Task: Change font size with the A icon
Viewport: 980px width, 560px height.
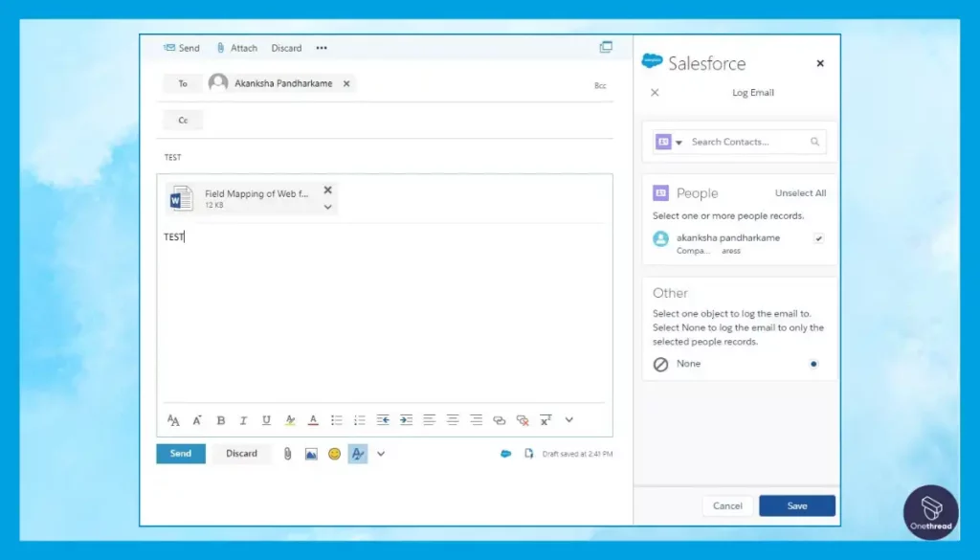Action: coord(197,420)
